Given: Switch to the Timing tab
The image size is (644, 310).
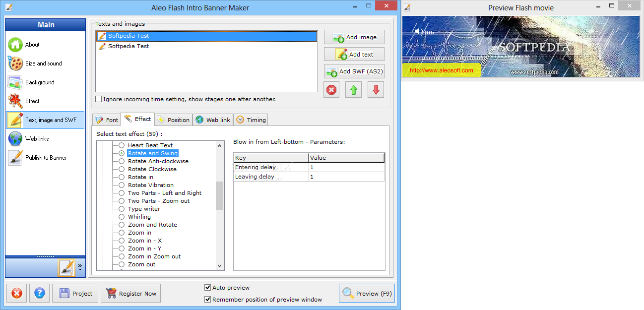Looking at the screenshot, I should click(x=251, y=120).
